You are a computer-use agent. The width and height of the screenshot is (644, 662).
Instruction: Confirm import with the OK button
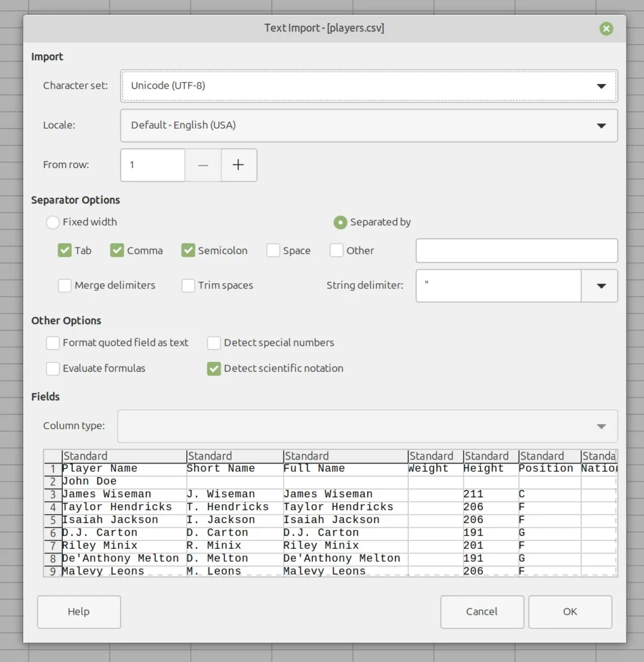click(x=570, y=612)
